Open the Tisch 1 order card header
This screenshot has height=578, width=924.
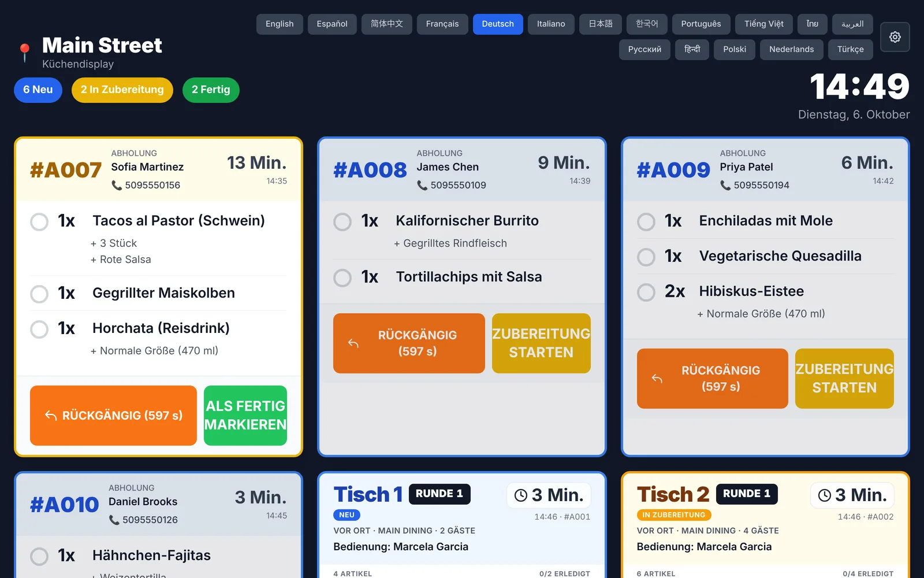tap(462, 519)
